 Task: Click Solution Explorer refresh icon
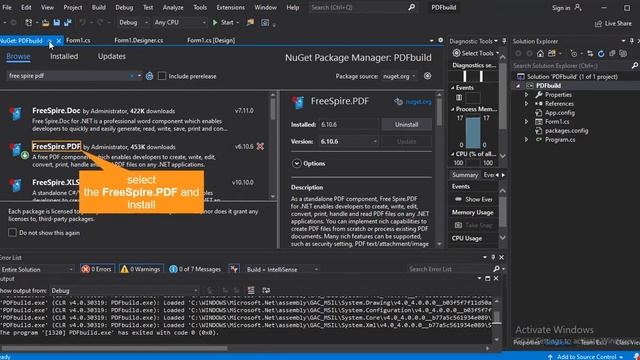click(601, 53)
